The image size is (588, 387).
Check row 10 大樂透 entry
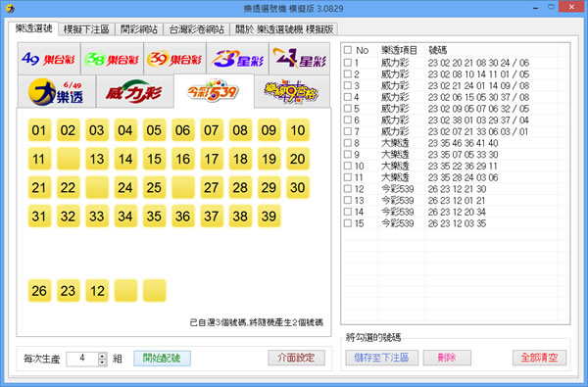point(348,166)
